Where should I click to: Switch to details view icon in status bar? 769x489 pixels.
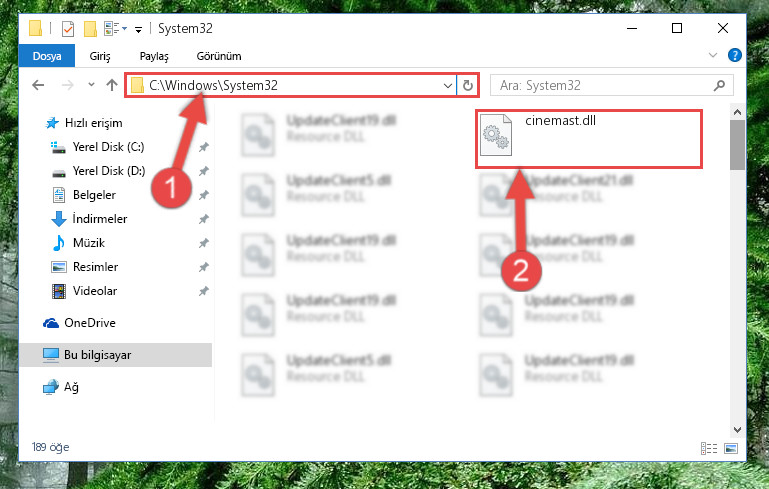(709, 448)
